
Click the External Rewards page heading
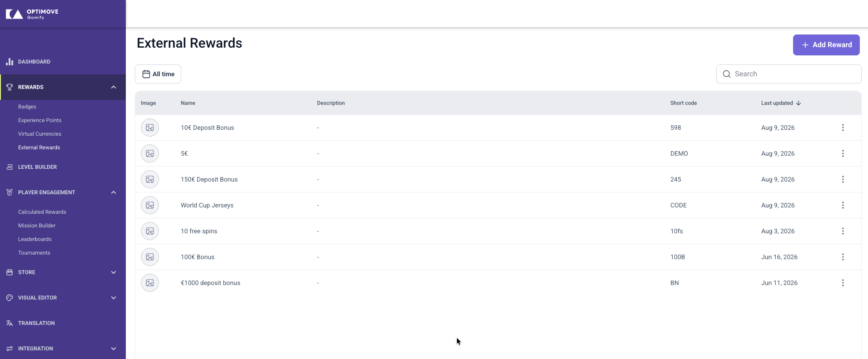click(189, 43)
